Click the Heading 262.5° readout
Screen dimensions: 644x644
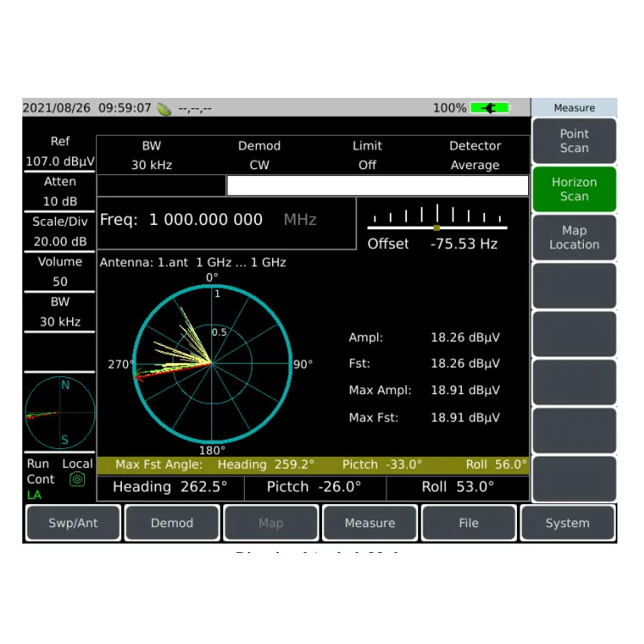point(170,487)
